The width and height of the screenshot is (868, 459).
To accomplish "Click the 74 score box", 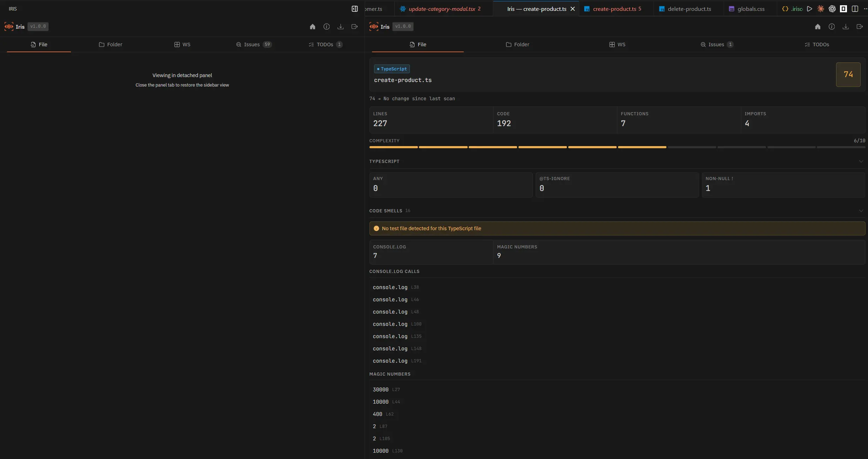I will coord(848,74).
